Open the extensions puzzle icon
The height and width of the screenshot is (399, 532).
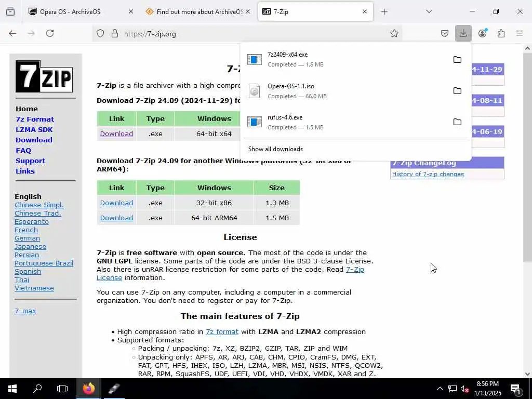[x=501, y=33]
